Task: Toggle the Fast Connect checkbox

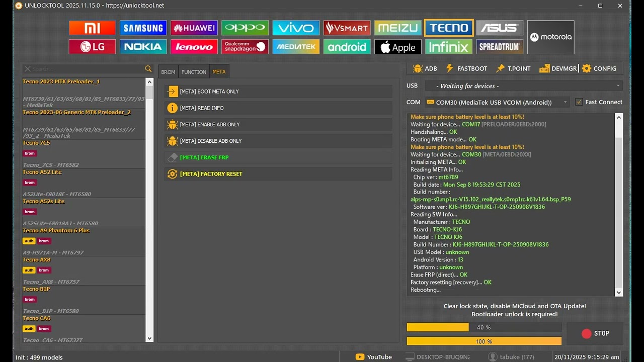Action: click(579, 102)
